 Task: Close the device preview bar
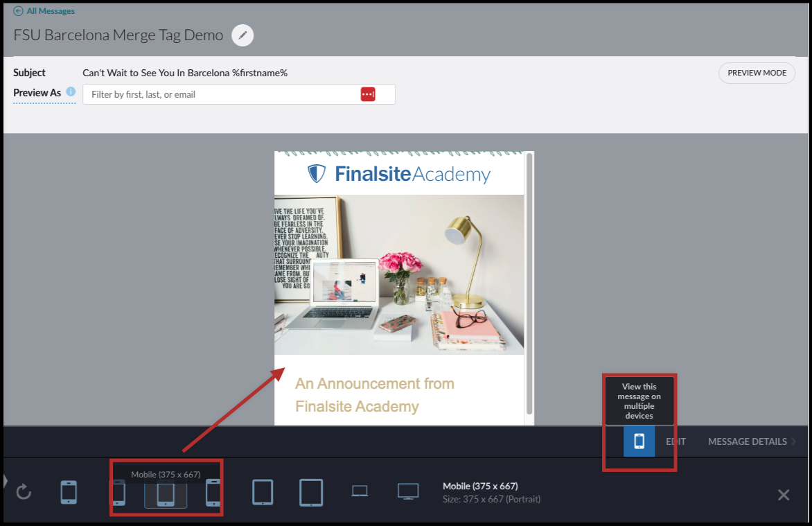784,495
